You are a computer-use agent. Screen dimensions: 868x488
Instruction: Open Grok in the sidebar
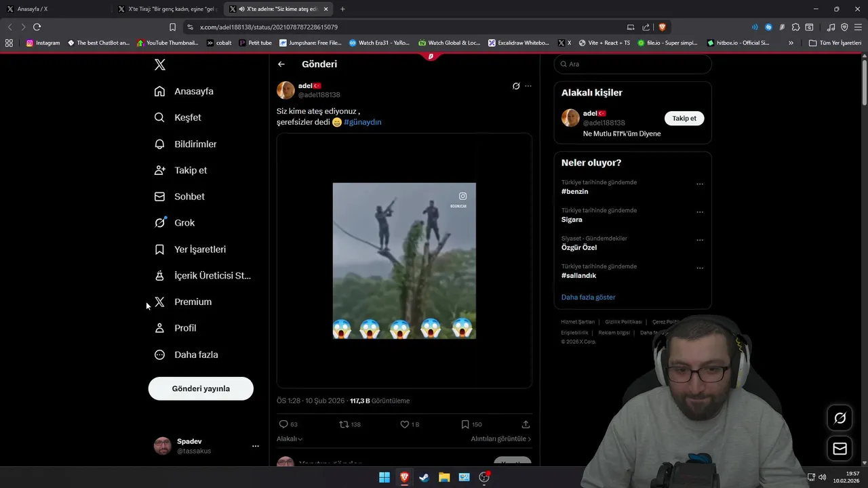point(174,222)
